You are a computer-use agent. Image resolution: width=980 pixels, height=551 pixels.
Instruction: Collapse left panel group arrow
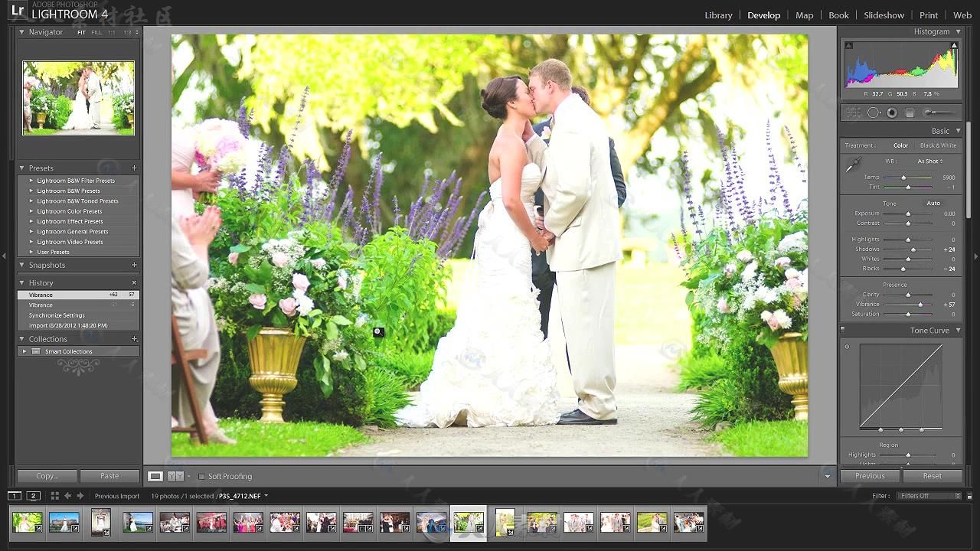coord(4,256)
